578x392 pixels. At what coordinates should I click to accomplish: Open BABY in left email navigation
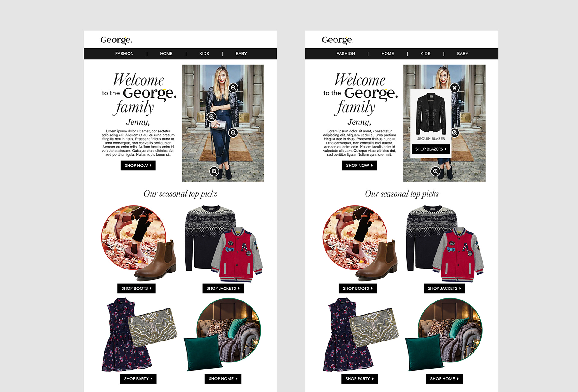pyautogui.click(x=241, y=54)
